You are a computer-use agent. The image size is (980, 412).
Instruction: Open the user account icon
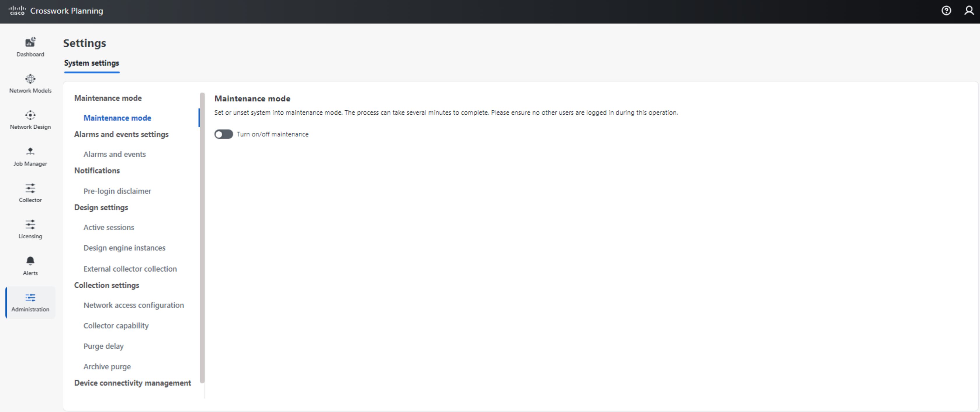969,11
